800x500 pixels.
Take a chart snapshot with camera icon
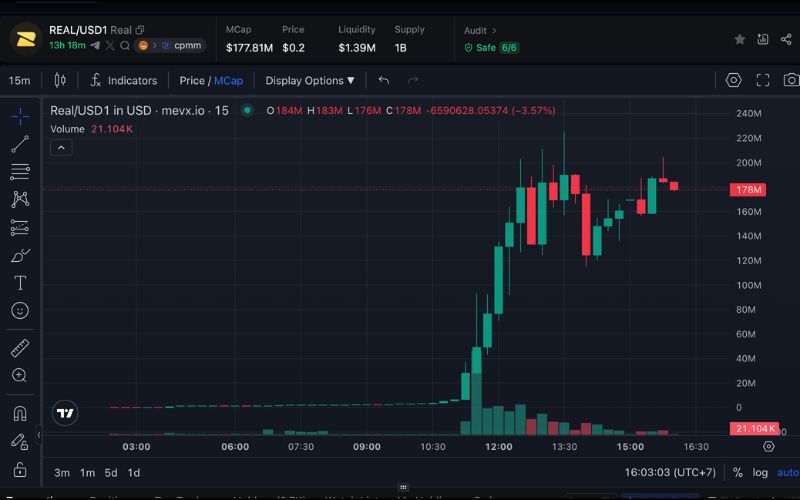(790, 80)
